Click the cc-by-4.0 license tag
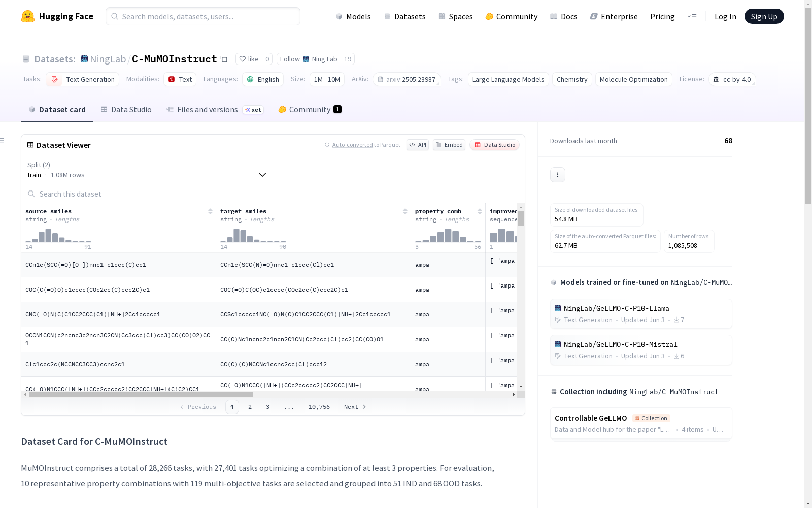This screenshot has height=508, width=812. 732,79
